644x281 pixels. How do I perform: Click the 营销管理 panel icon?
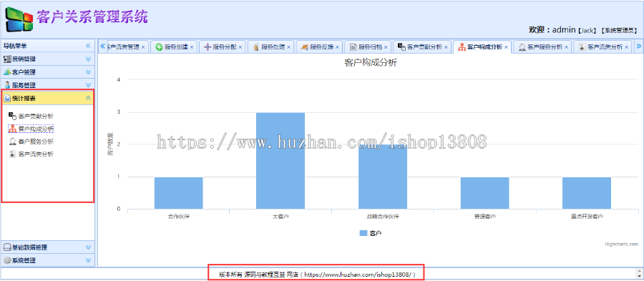tap(7, 59)
